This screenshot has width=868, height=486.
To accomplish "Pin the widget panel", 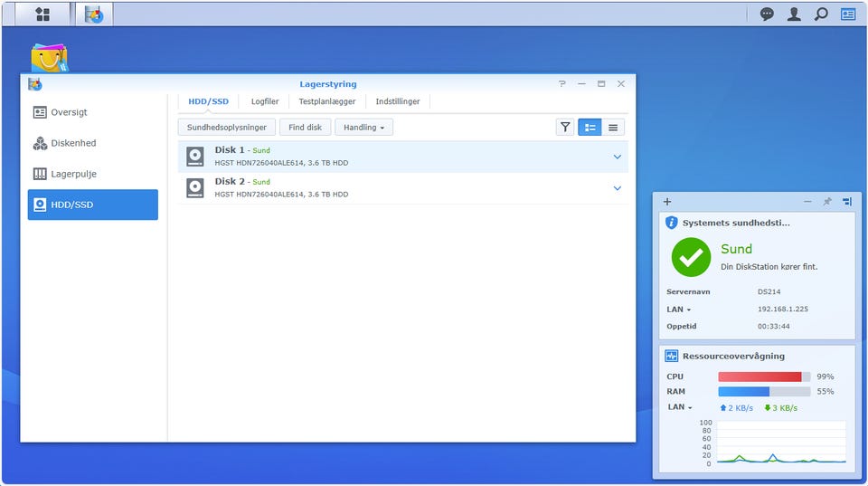I will [x=827, y=202].
